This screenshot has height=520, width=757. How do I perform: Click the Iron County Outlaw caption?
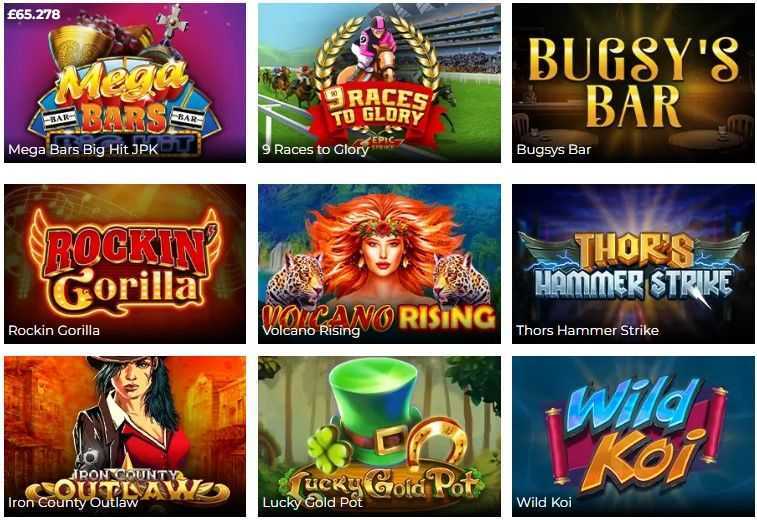click(73, 503)
